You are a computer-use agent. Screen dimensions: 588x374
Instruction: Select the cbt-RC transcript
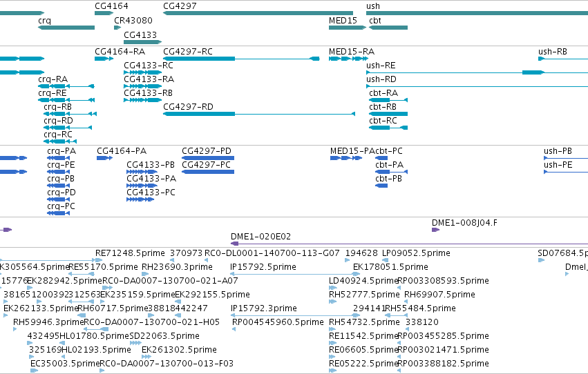pos(388,128)
